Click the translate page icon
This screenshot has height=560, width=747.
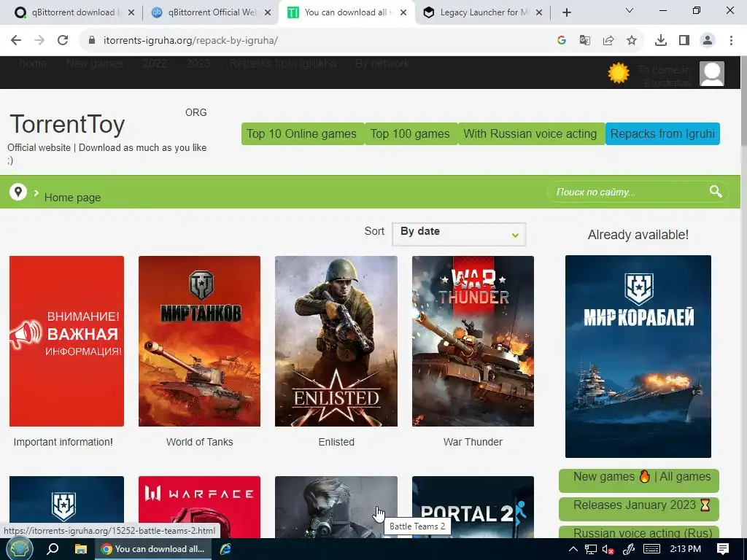click(585, 41)
